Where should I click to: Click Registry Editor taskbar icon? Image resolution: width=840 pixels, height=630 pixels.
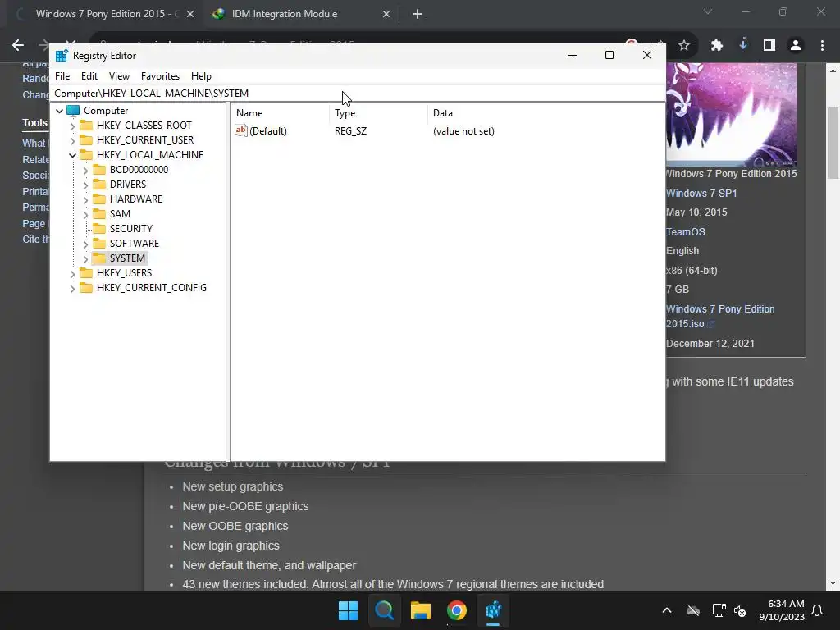[493, 610]
